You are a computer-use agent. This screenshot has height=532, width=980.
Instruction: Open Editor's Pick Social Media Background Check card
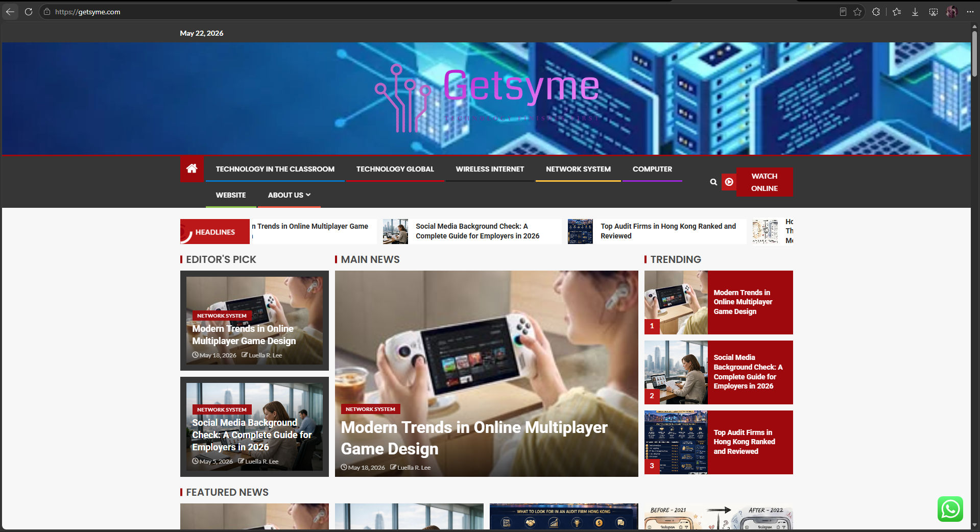[x=254, y=427]
